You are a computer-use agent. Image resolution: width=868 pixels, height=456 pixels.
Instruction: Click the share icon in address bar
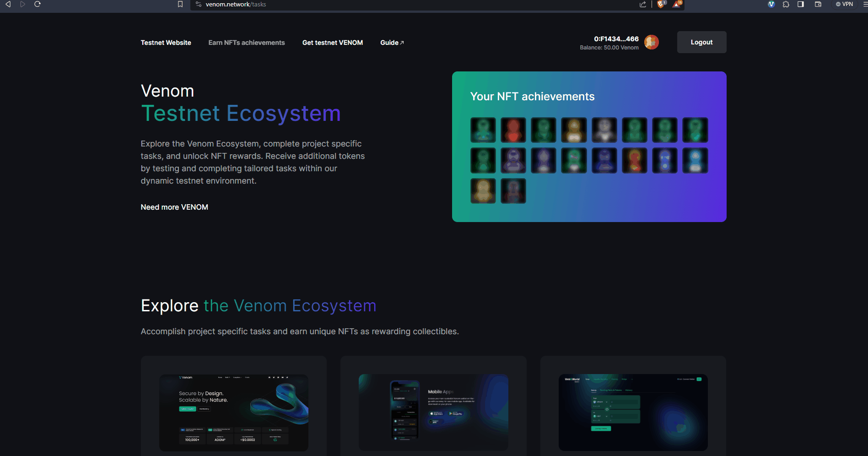(643, 4)
